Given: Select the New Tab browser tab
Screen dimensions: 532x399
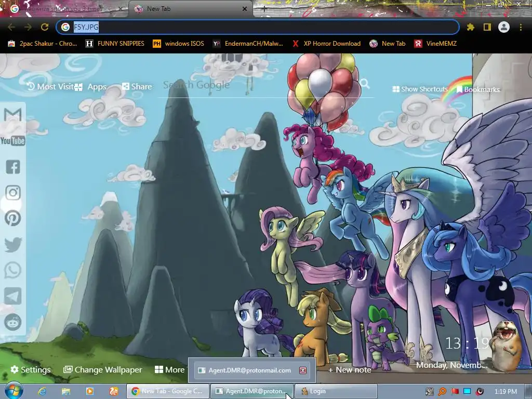Looking at the screenshot, I should (x=190, y=9).
